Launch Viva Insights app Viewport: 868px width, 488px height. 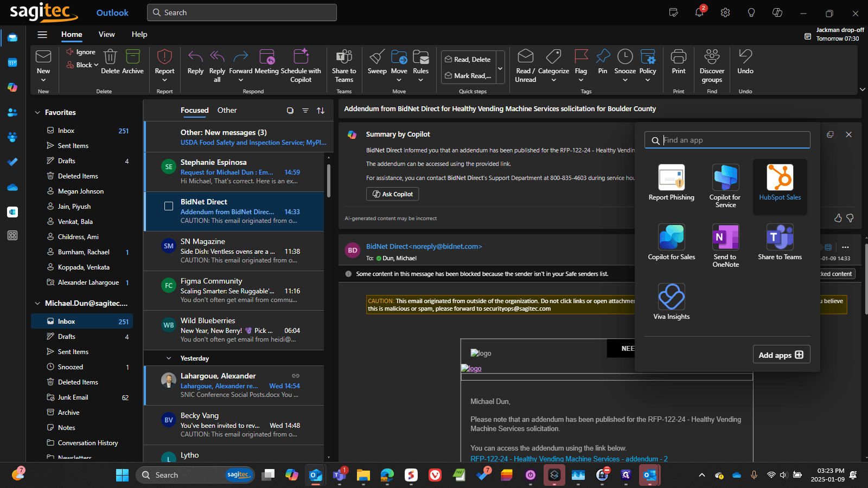pos(671,301)
